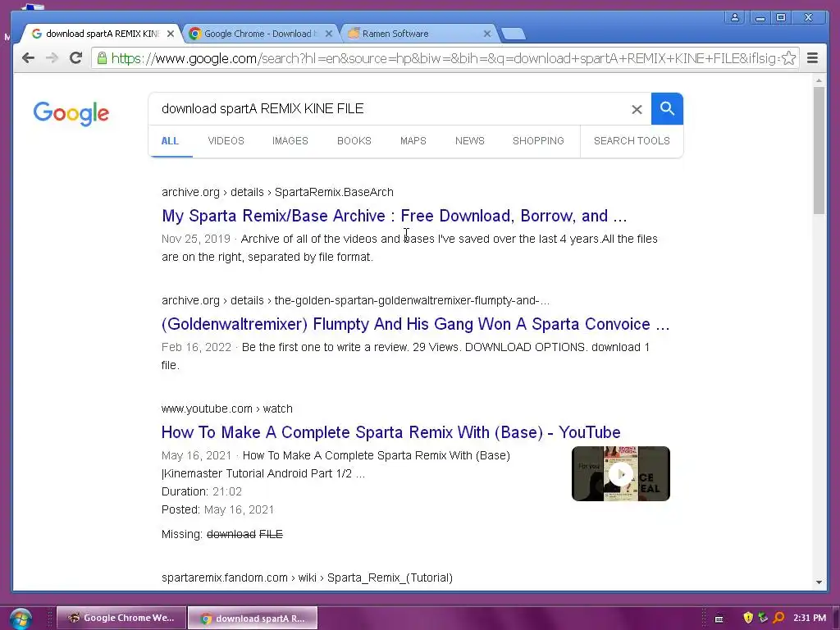Image resolution: width=840 pixels, height=630 pixels.
Task: Bookmark this page with star icon
Action: tap(788, 58)
